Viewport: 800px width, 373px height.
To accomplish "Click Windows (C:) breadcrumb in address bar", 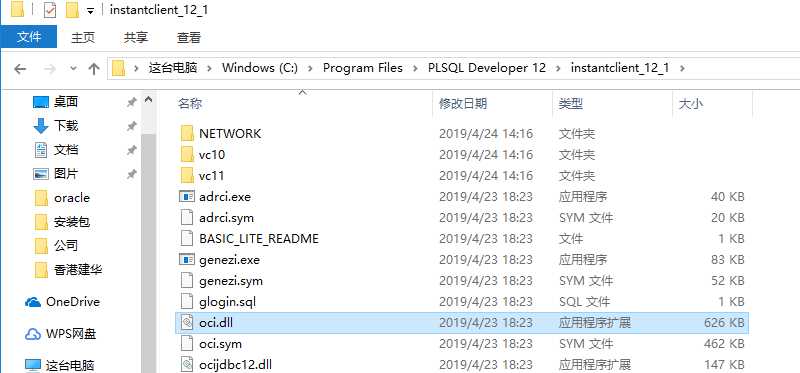I will click(260, 68).
